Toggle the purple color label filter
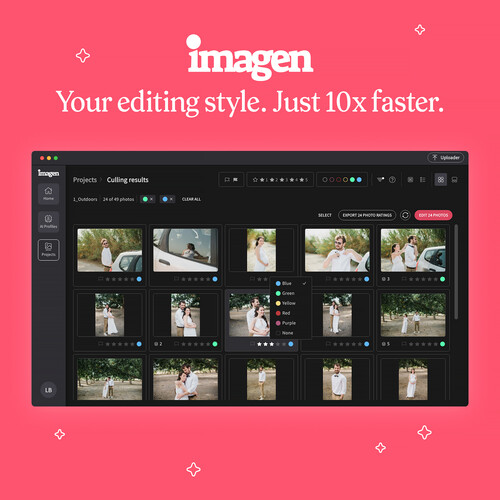This screenshot has height=500, width=500. pyautogui.click(x=332, y=180)
